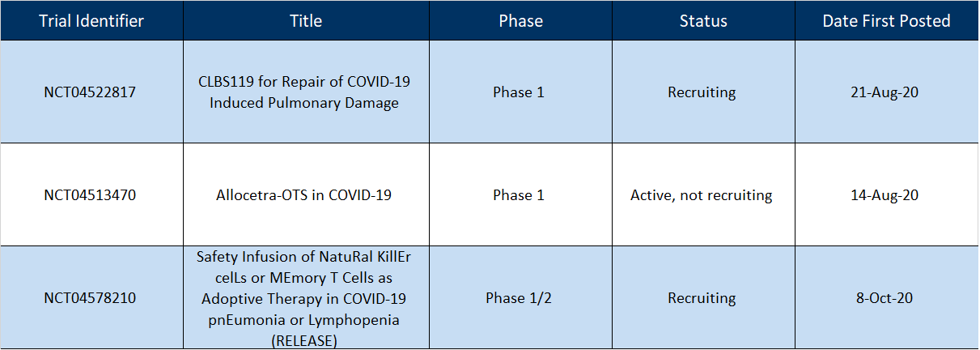
Task: Select the Phase column header
Action: click(520, 21)
